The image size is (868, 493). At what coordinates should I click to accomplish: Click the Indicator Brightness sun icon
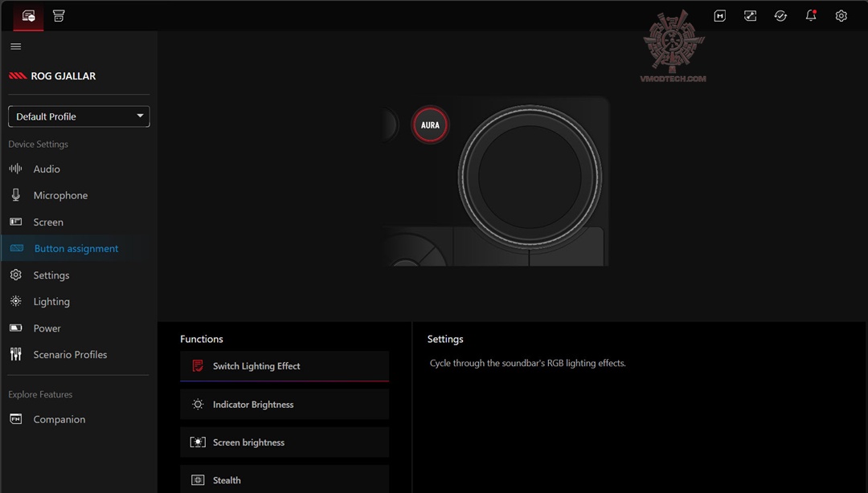tap(198, 405)
